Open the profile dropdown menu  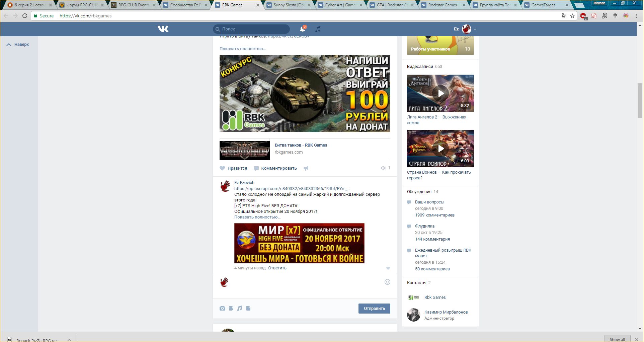coord(469,29)
